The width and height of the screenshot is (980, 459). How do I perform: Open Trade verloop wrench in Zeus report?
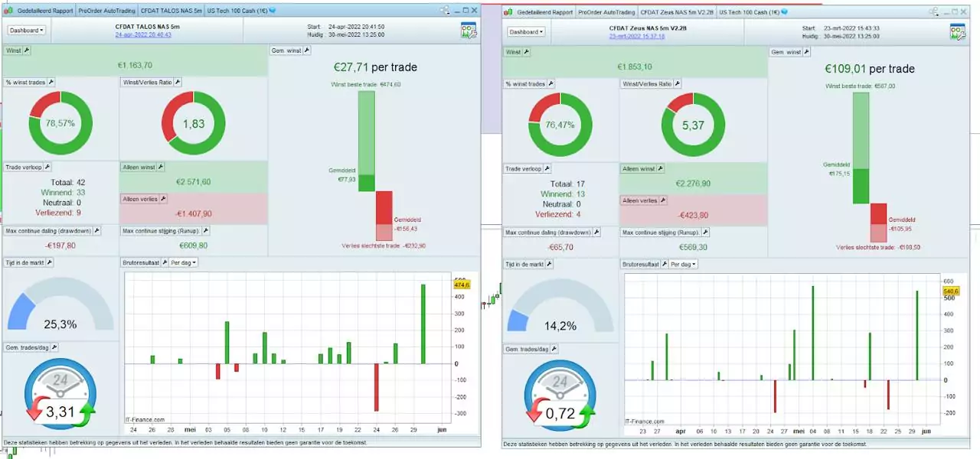[547, 168]
